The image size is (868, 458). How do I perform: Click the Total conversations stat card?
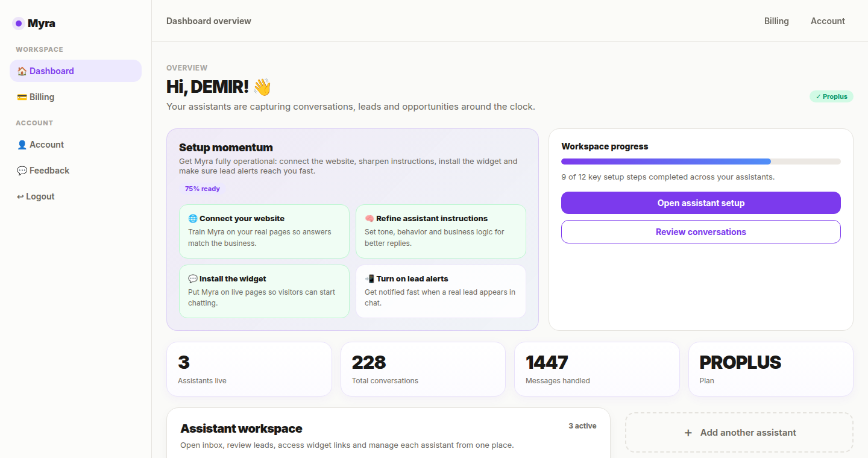[423, 369]
